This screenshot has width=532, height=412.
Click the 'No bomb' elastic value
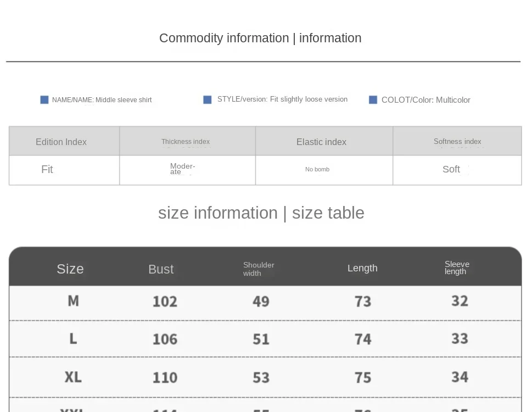[317, 169]
